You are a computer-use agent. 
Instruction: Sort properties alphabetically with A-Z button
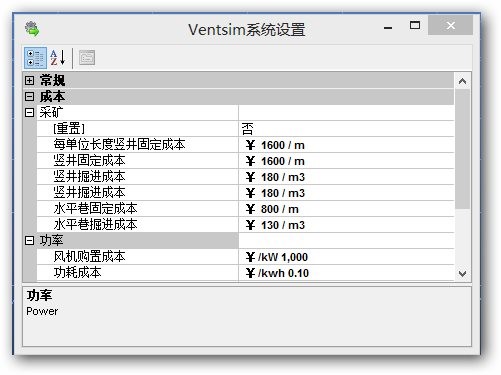tap(58, 58)
